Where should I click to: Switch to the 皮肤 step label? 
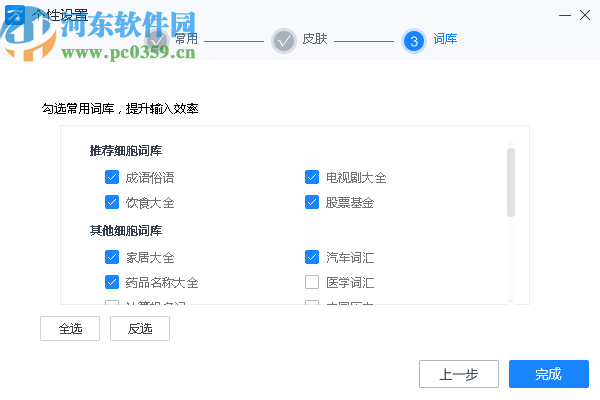click(x=315, y=39)
